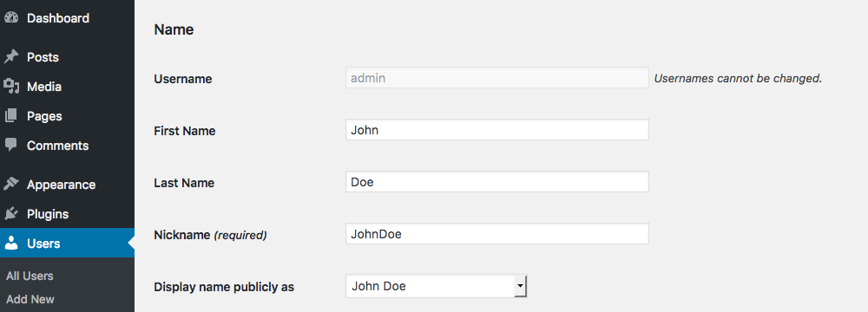Focus the First Name field containing John
868x312 pixels.
[x=497, y=130]
